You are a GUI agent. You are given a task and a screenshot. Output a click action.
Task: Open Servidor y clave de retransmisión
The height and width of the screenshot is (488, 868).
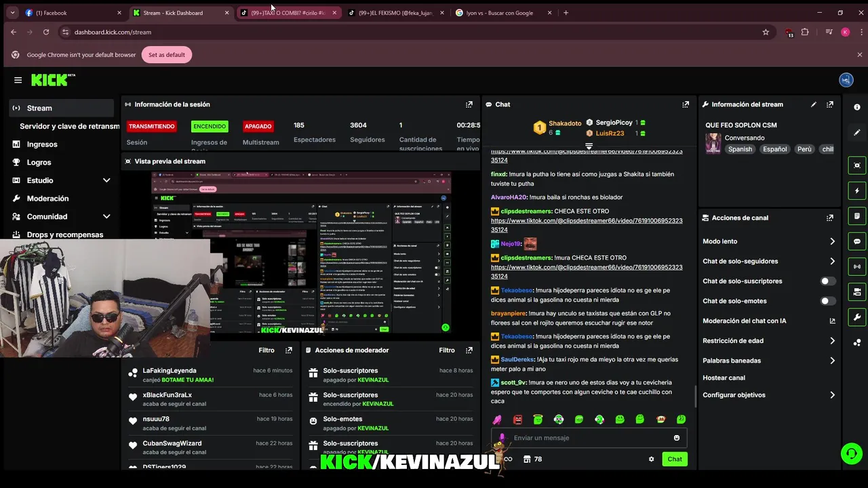69,126
